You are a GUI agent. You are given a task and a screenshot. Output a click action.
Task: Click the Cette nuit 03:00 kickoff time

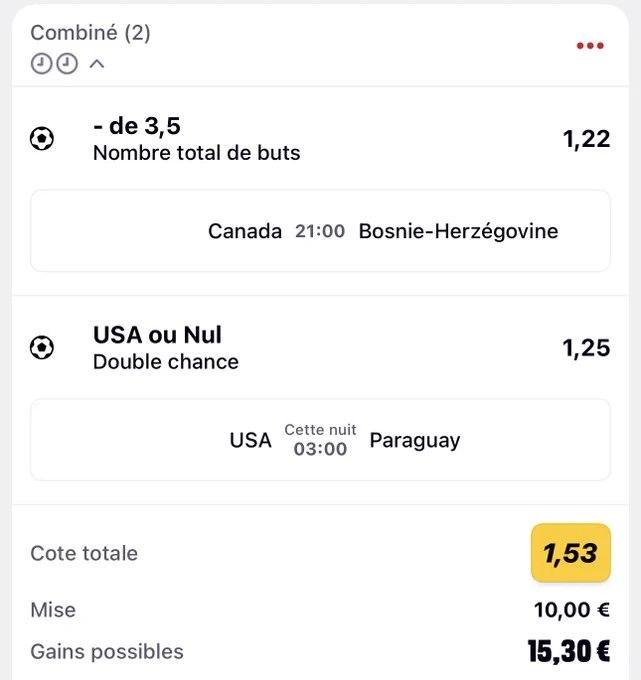(x=320, y=440)
